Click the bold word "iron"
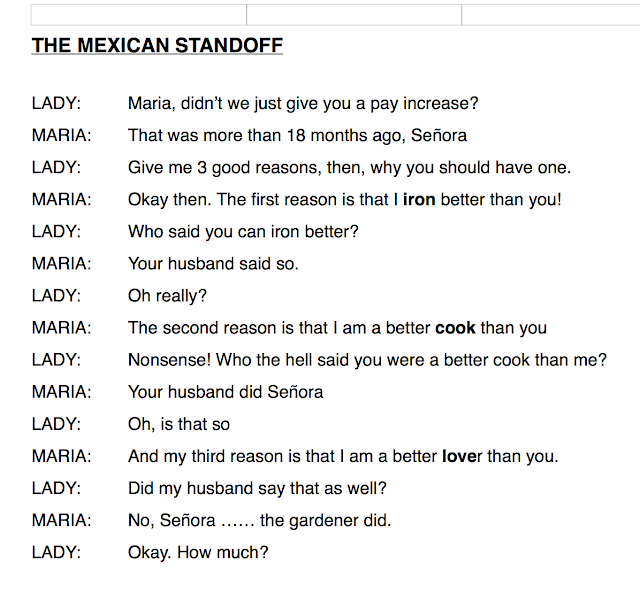Screen dimensions: 640x600 tap(419, 199)
